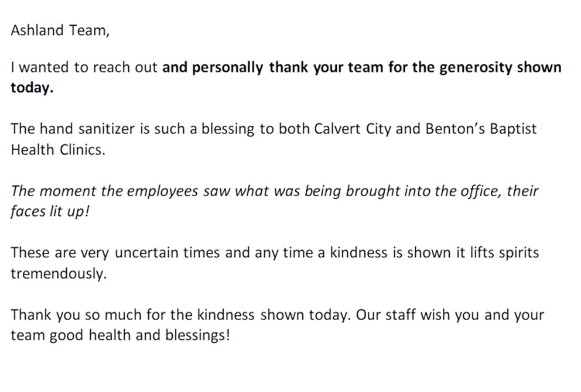The width and height of the screenshot is (581, 392).
Task: Click the words 'I wanted to reach out'
Action: click(84, 68)
